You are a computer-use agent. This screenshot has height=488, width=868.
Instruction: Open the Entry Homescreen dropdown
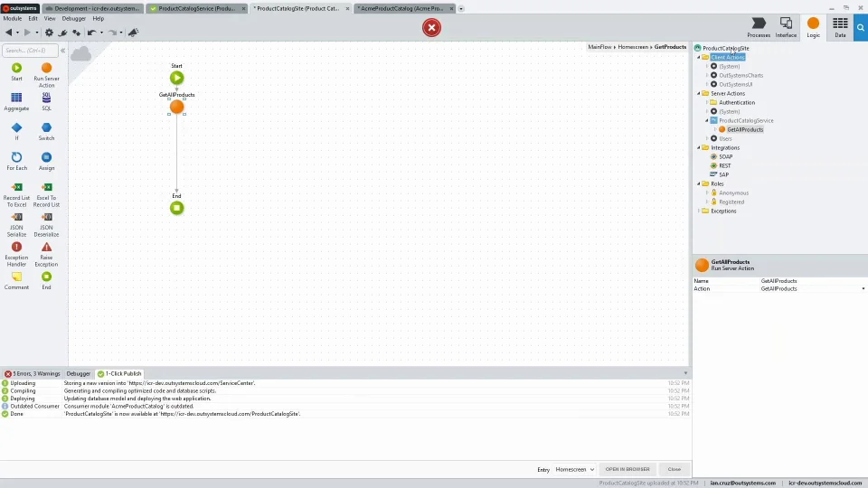575,469
